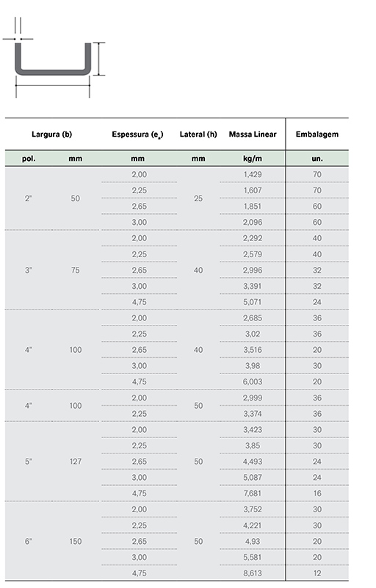Click the Largura (b) column header
Viewport: 376px width, 588px height.
[x=51, y=135]
